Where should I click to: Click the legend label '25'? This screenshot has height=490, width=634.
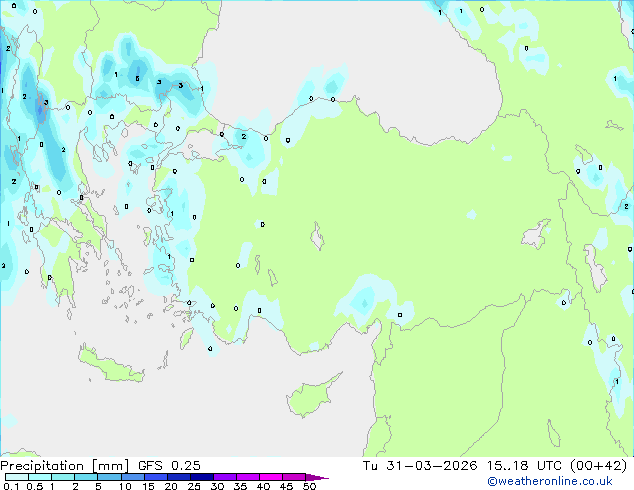click(x=194, y=486)
